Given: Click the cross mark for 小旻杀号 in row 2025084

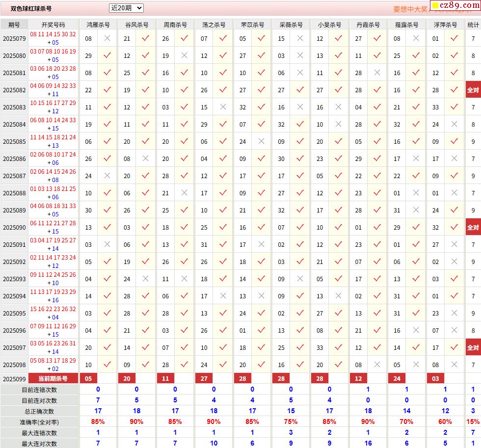Looking at the screenshot, I should [x=338, y=124].
